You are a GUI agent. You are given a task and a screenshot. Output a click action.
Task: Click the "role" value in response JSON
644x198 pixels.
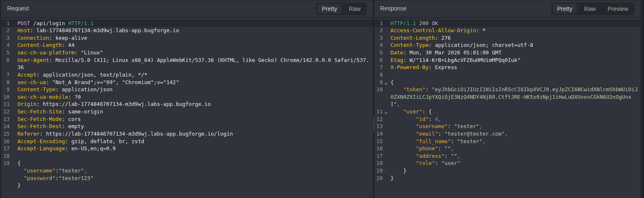(451, 163)
